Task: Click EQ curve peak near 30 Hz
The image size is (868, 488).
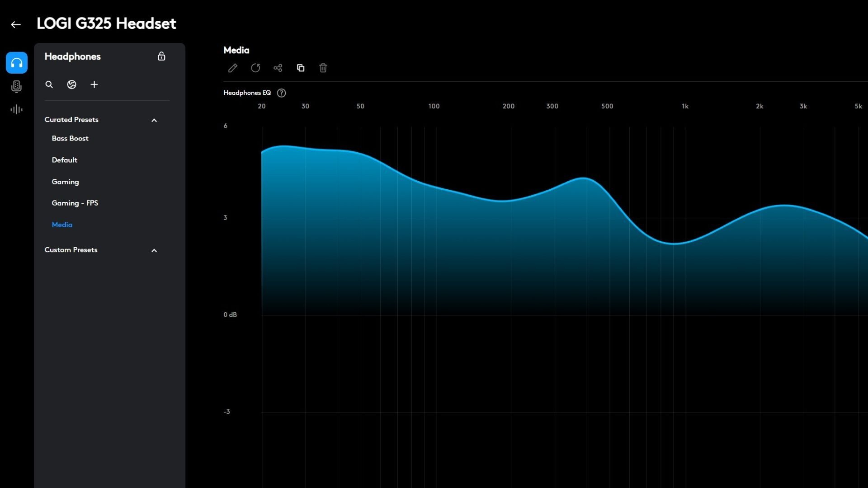Action: pos(284,146)
